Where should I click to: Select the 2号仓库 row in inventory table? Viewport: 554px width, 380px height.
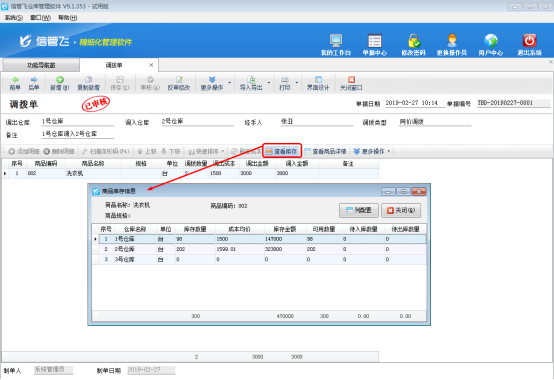[259, 249]
